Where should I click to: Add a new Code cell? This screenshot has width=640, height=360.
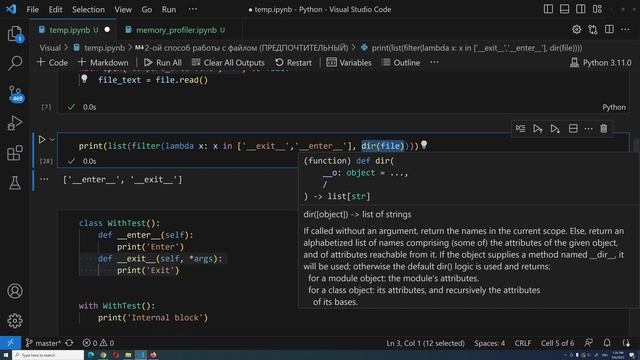click(52, 62)
